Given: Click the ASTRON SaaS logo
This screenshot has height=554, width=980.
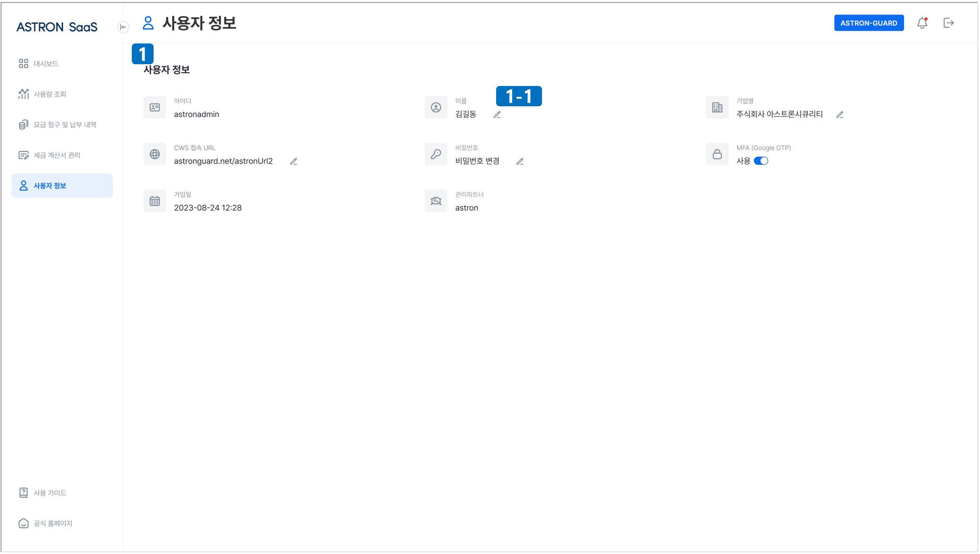Looking at the screenshot, I should (57, 27).
